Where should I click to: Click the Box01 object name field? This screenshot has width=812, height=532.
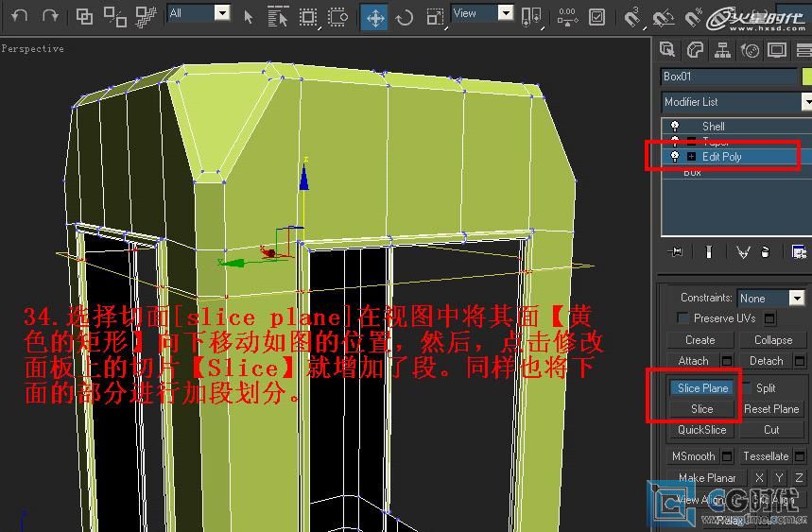729,77
